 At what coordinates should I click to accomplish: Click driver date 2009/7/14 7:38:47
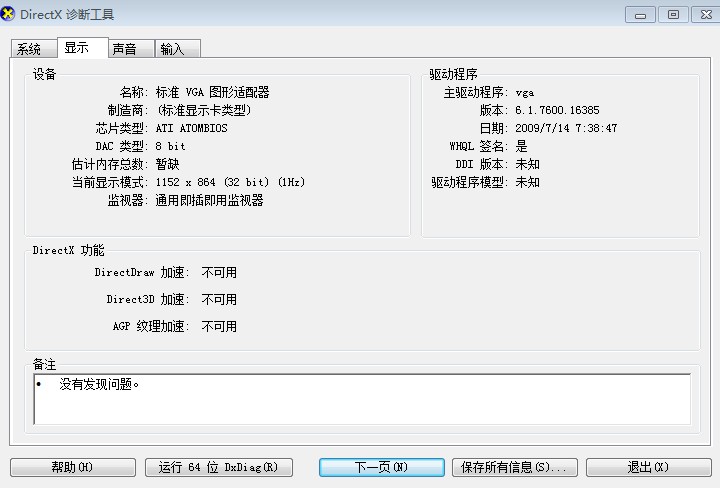[566, 128]
